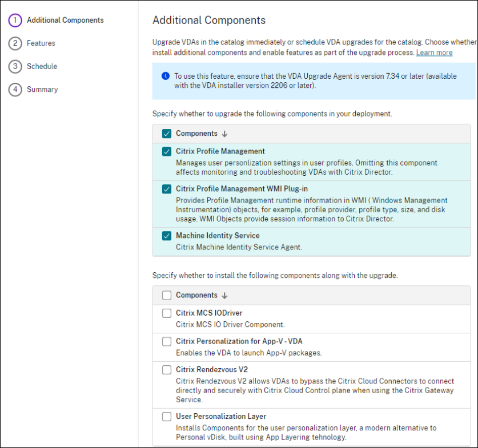Click the step 3 number circle
This screenshot has height=448, width=478.
pyautogui.click(x=15, y=66)
